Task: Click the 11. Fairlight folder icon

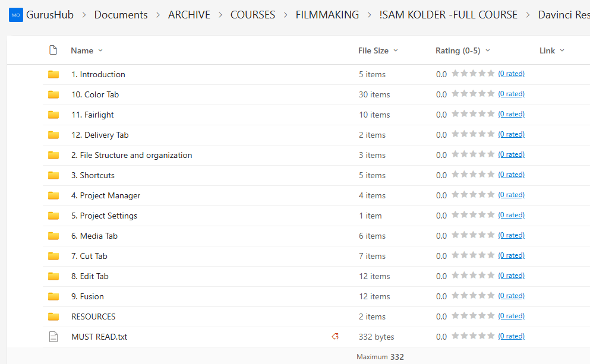Action: click(53, 115)
